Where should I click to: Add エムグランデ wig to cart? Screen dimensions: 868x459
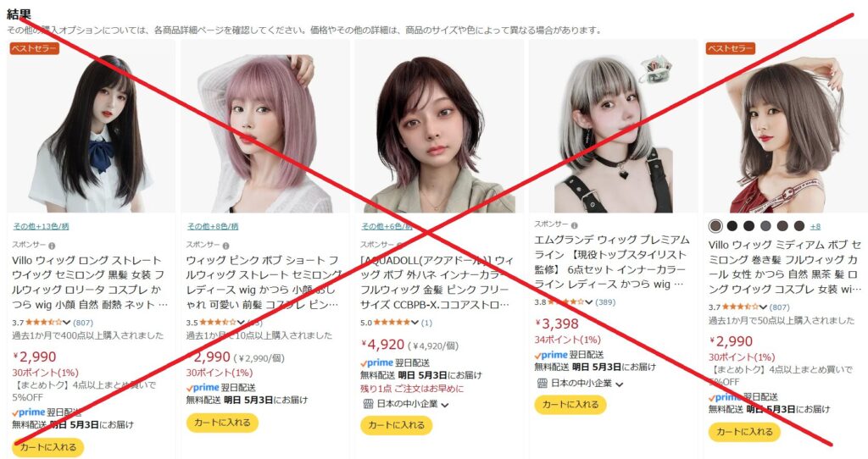[570, 404]
